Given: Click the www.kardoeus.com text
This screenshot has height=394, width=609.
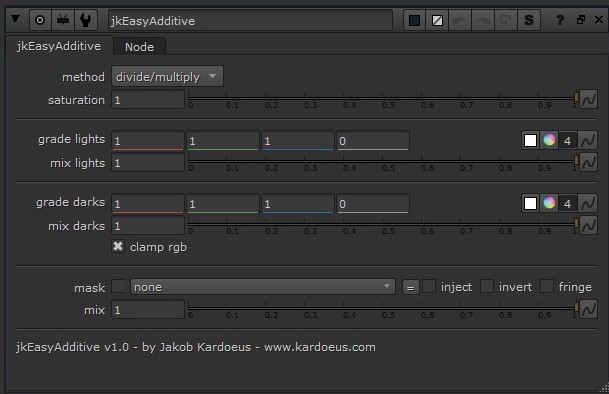Looking at the screenshot, I should point(320,347).
